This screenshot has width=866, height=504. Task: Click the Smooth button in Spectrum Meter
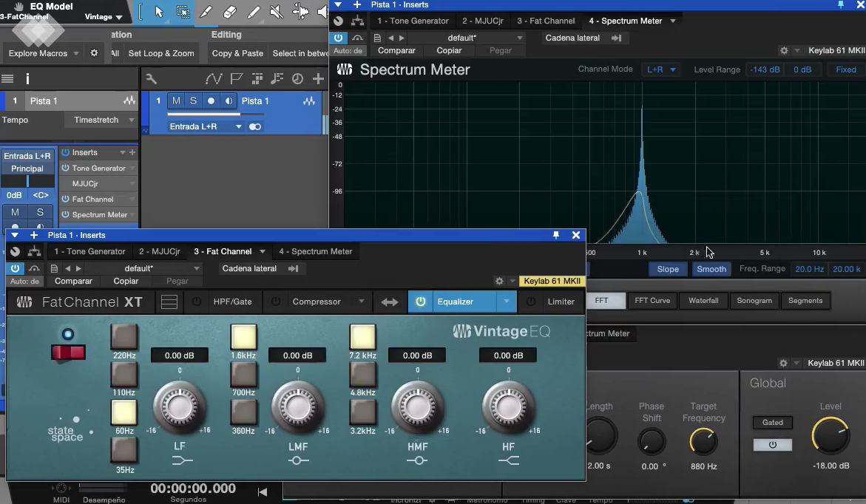711,269
